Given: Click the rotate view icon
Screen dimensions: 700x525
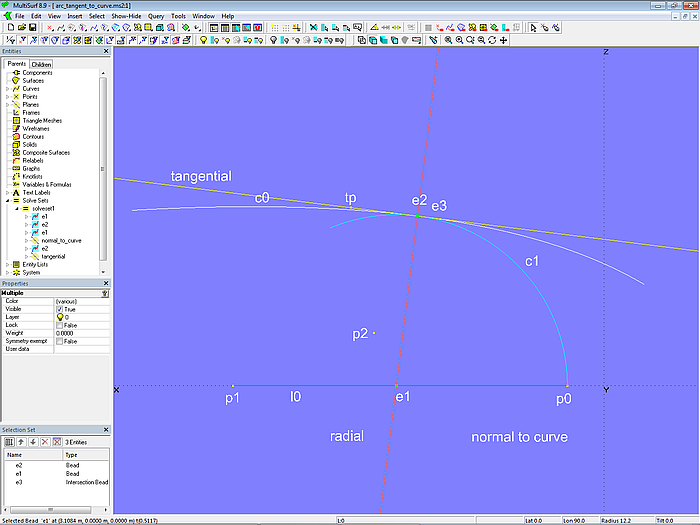Looking at the screenshot, I should pos(493,40).
